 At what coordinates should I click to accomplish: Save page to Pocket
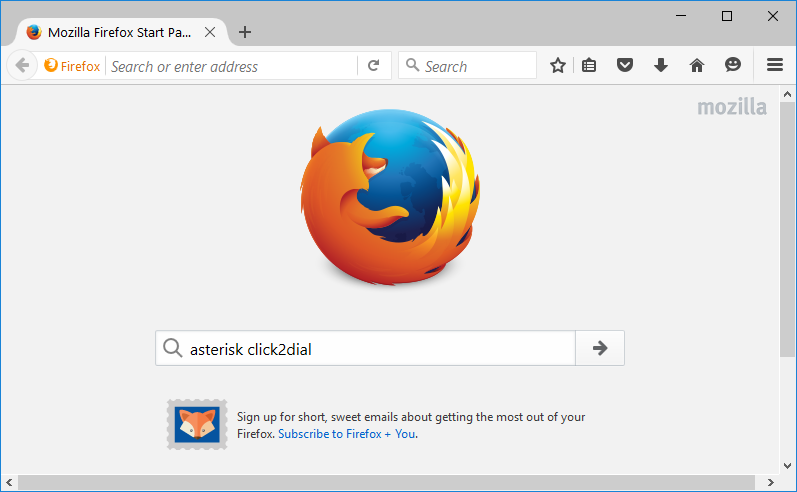[625, 65]
